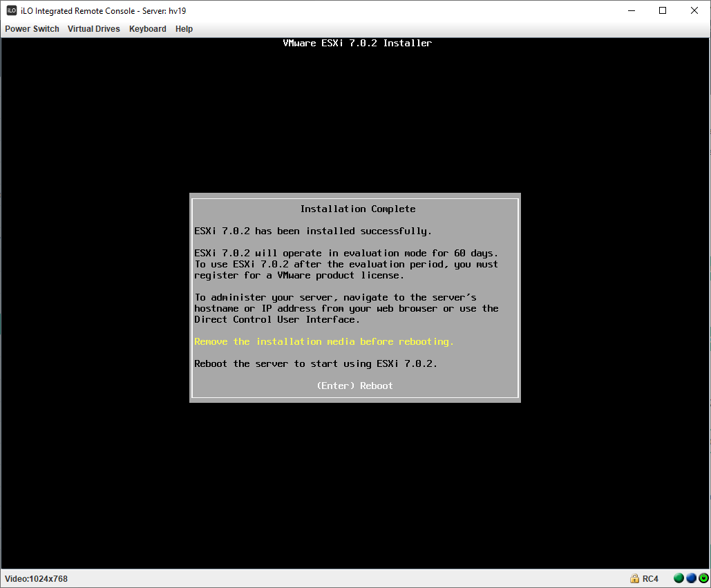
Task: Click the (Enter) Reboot option
Action: 354,386
